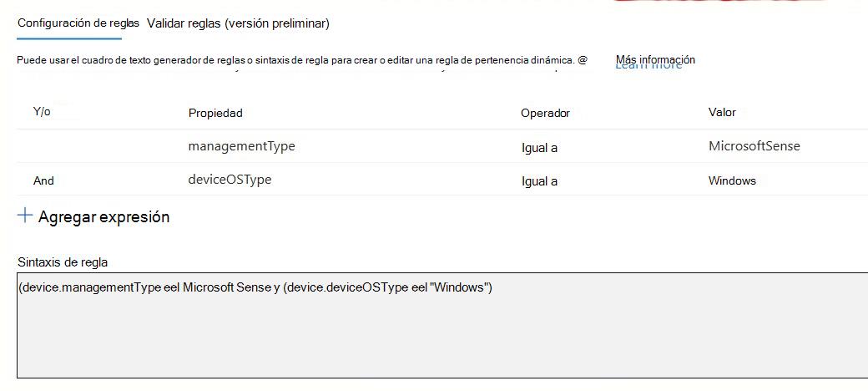The width and height of the screenshot is (868, 391).
Task: Select the deviceOSType property cell
Action: coord(230,180)
